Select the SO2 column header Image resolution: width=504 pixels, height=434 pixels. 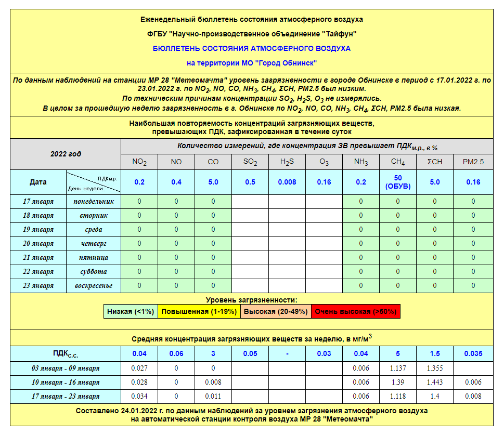250,162
